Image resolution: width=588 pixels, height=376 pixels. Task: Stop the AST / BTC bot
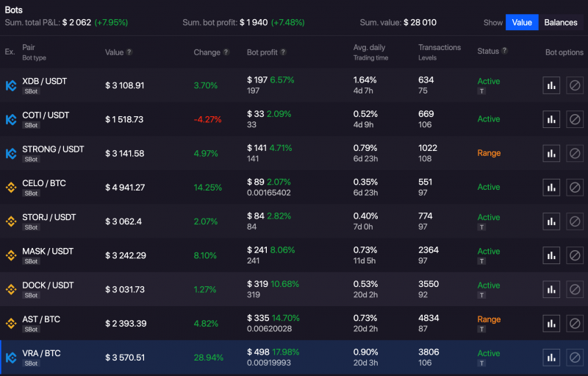point(575,324)
